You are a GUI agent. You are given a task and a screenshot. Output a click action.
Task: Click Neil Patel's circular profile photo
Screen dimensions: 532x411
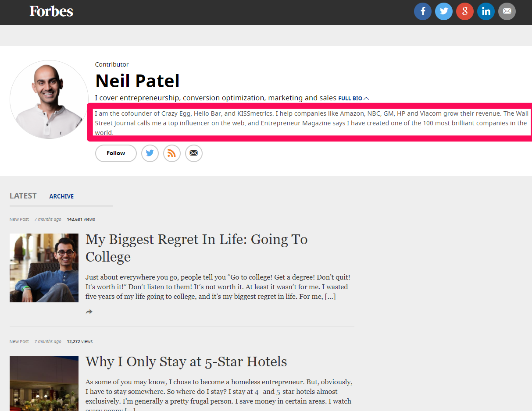(x=49, y=99)
